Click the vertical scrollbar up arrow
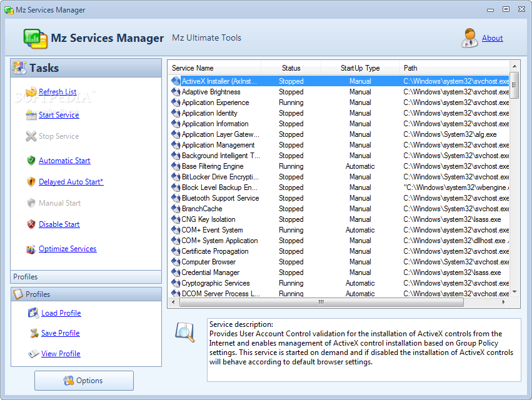 [514, 66]
